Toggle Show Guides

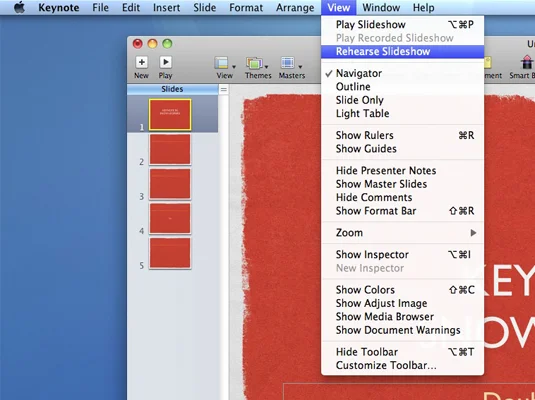[403, 149]
